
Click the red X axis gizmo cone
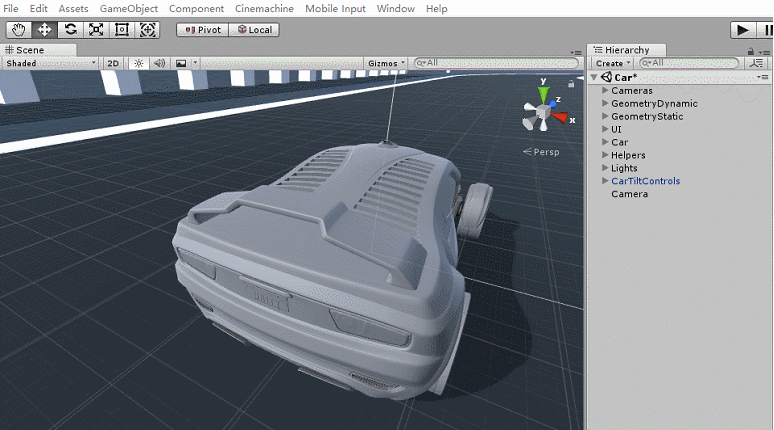pos(560,117)
